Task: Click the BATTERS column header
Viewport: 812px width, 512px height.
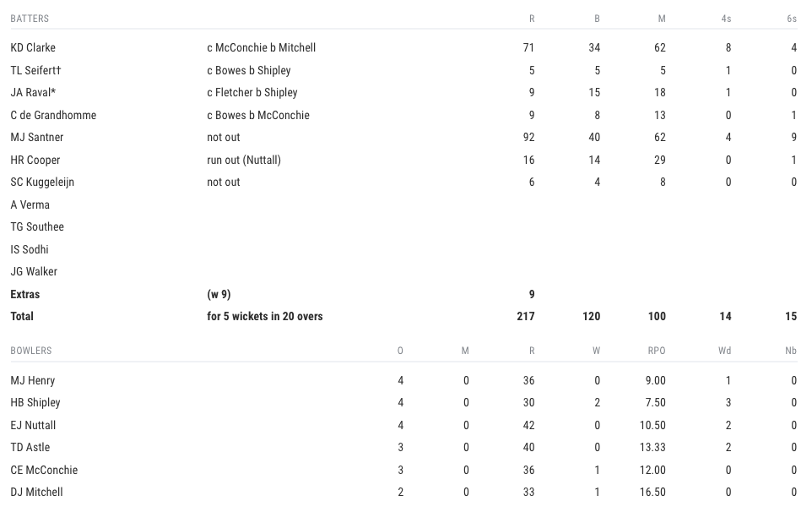Action: tap(30, 19)
